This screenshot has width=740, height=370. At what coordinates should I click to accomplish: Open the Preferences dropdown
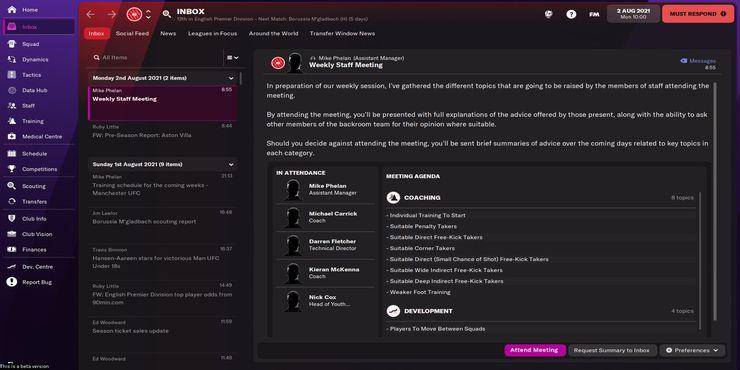coord(692,350)
